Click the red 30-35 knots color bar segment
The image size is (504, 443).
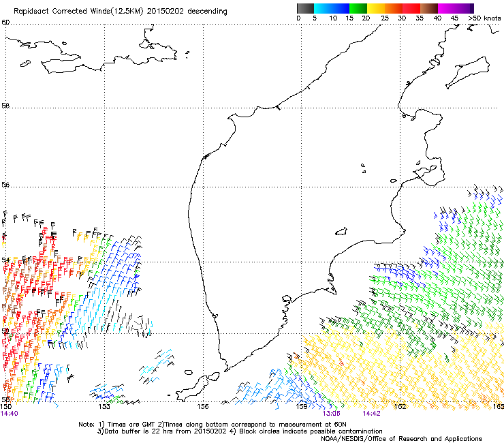[x=411, y=8]
